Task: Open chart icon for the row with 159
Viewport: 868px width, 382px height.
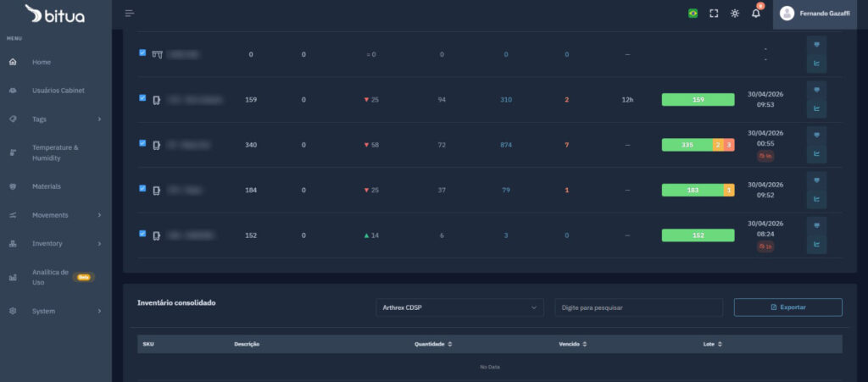Action: 816,108
